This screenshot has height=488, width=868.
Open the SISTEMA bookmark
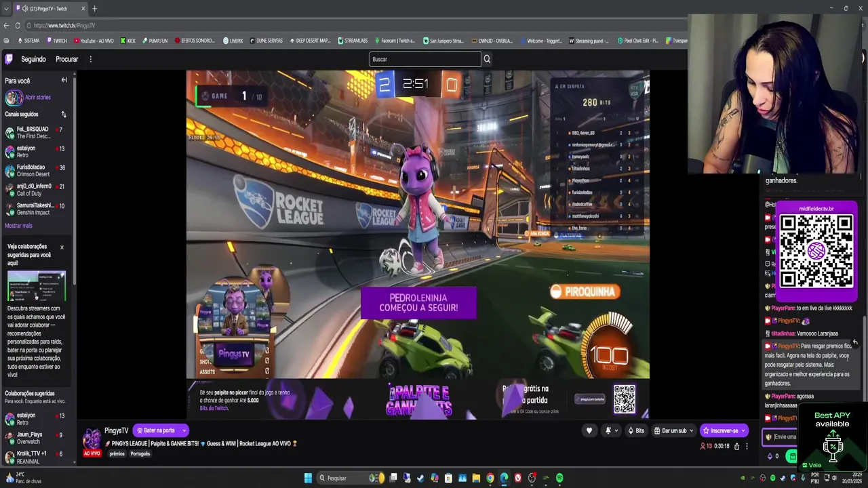pos(28,41)
